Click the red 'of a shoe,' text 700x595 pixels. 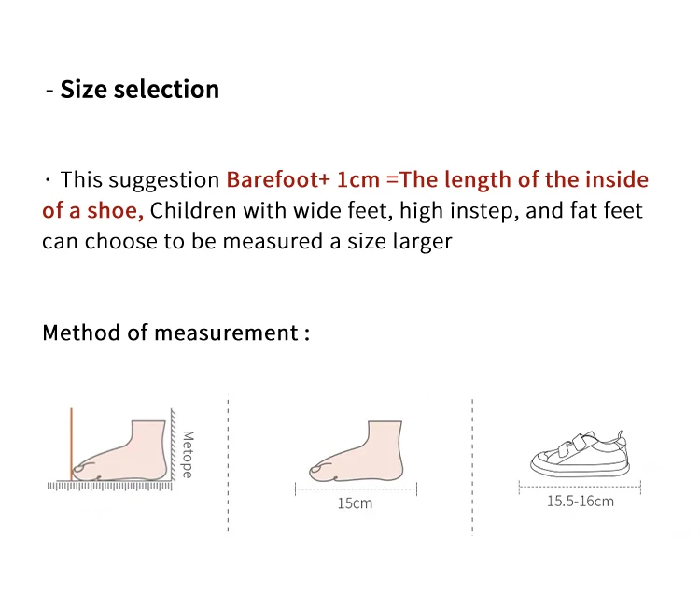pyautogui.click(x=92, y=210)
